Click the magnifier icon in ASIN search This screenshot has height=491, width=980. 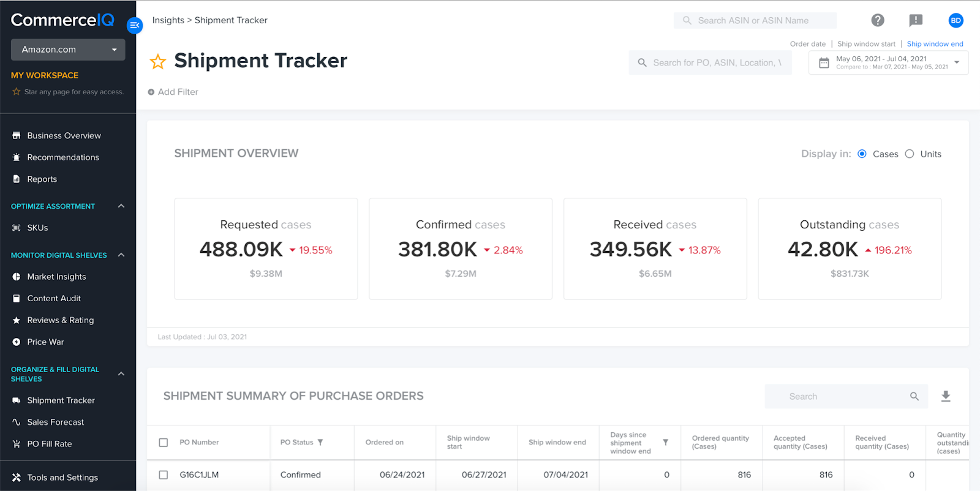tap(687, 20)
